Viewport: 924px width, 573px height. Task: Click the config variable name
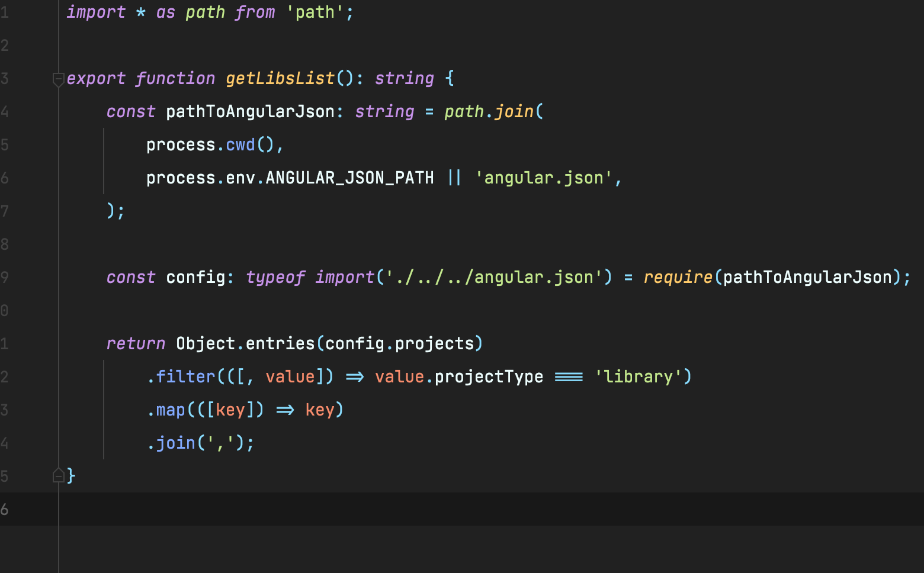click(195, 278)
